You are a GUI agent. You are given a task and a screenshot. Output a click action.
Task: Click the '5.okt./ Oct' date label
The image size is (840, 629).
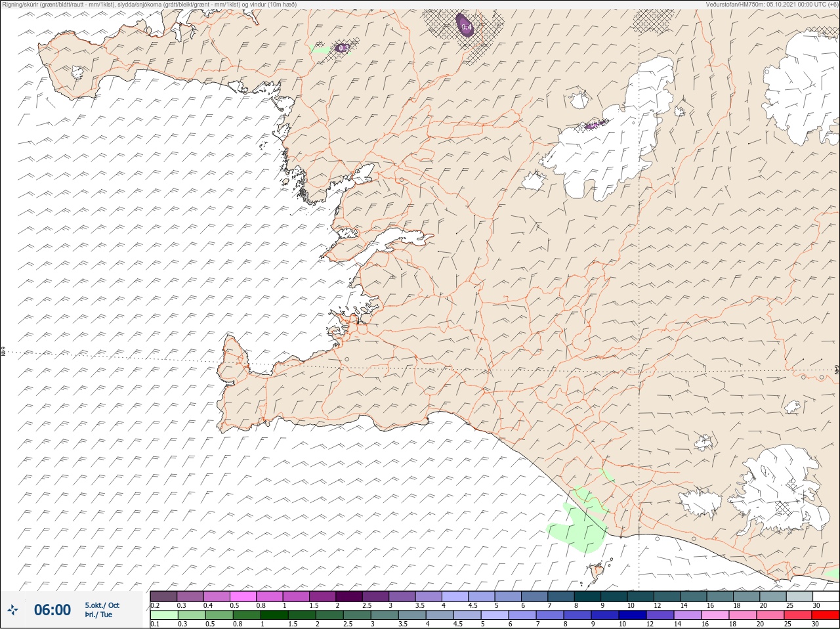pyautogui.click(x=102, y=605)
